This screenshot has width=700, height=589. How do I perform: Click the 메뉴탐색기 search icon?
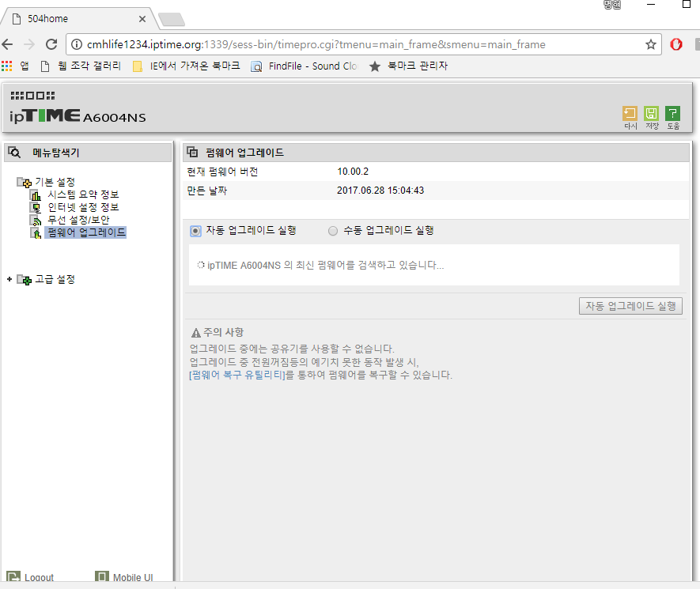click(x=14, y=153)
